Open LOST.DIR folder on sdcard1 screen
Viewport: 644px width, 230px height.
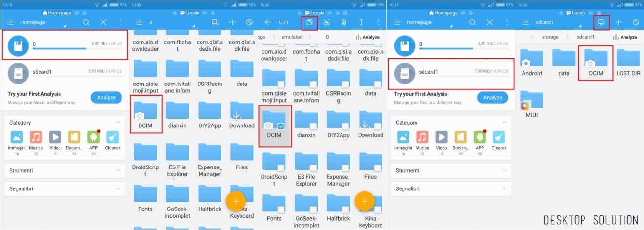tap(628, 63)
